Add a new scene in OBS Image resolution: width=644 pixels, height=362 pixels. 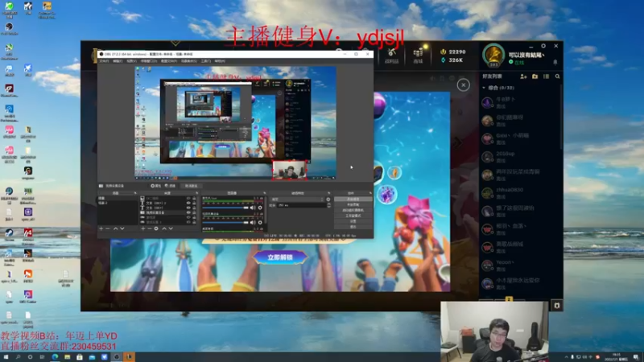[101, 228]
